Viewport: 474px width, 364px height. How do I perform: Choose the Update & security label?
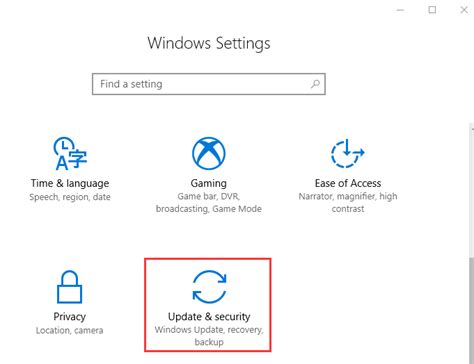(209, 316)
